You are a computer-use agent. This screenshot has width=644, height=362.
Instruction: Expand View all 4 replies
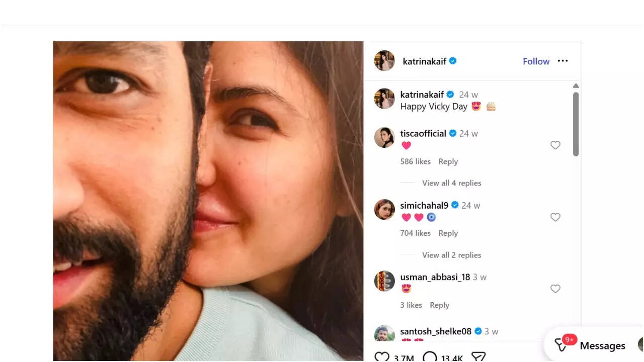pyautogui.click(x=451, y=183)
